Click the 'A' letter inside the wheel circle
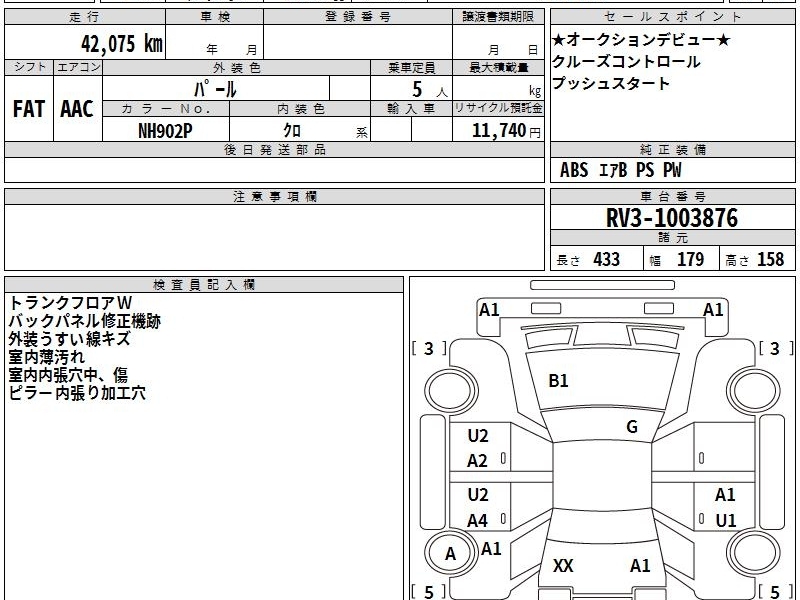 point(450,554)
